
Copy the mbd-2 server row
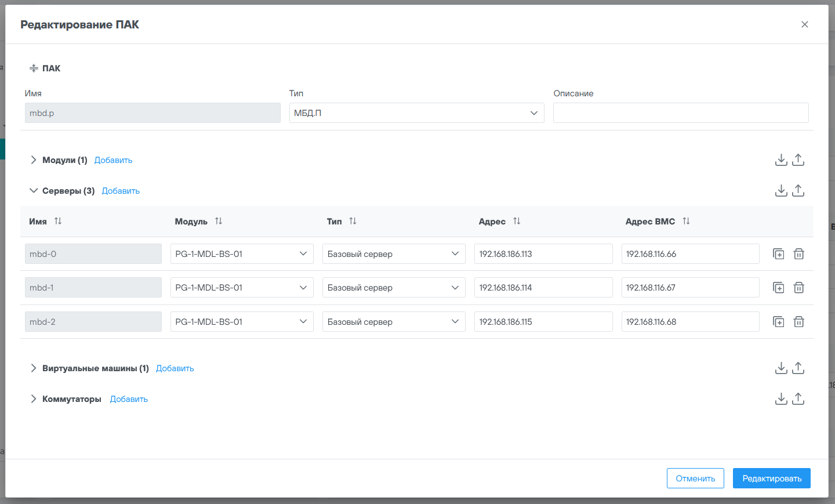pyautogui.click(x=778, y=322)
